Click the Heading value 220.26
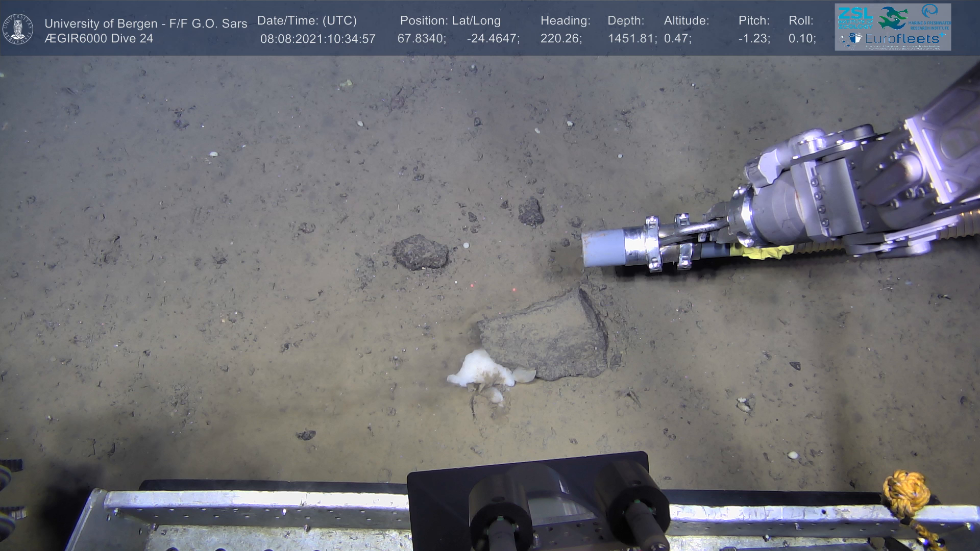 click(x=560, y=39)
